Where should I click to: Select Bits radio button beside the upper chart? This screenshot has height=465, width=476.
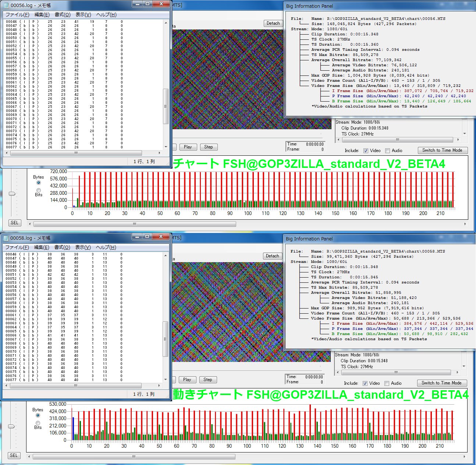click(39, 190)
